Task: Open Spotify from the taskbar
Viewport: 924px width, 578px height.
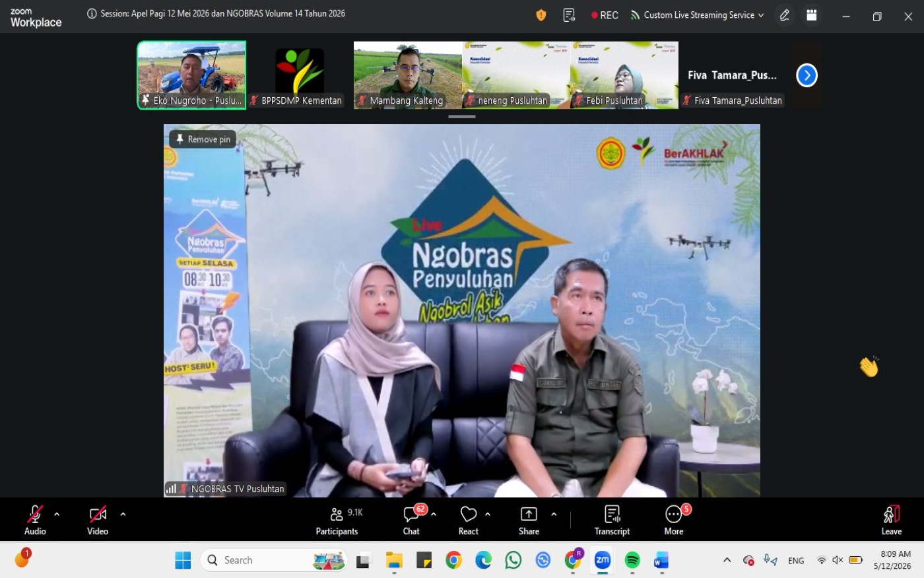Action: [x=632, y=560]
